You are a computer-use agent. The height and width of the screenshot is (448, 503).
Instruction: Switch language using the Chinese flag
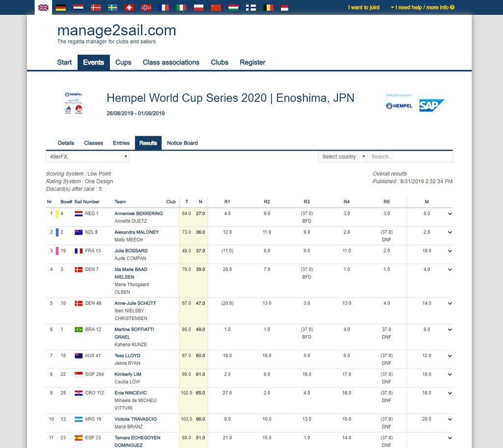click(x=216, y=7)
